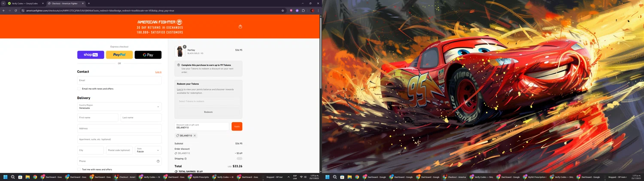Open the Chrome profile avatar
This screenshot has height=181, width=644.
pos(313,10)
